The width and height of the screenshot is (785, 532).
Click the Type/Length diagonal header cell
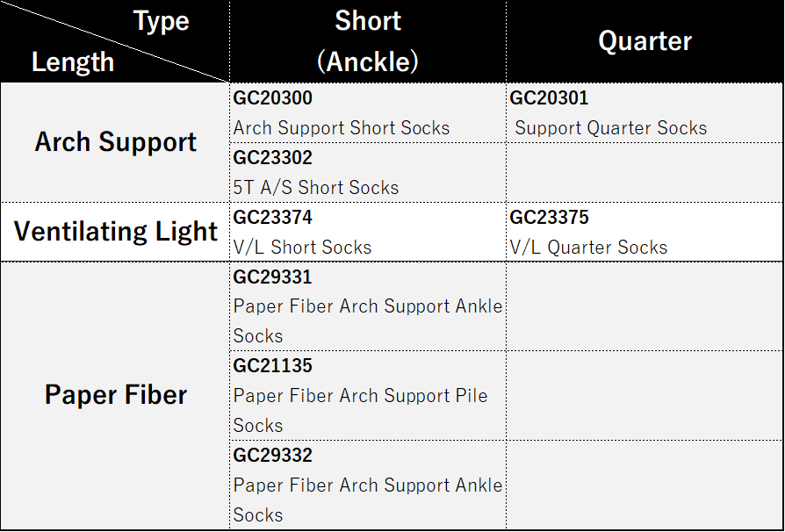click(114, 41)
